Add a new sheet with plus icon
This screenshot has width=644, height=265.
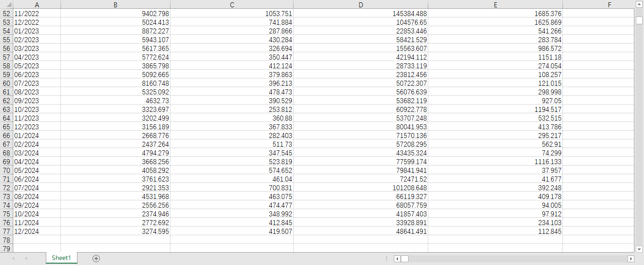pyautogui.click(x=96, y=259)
